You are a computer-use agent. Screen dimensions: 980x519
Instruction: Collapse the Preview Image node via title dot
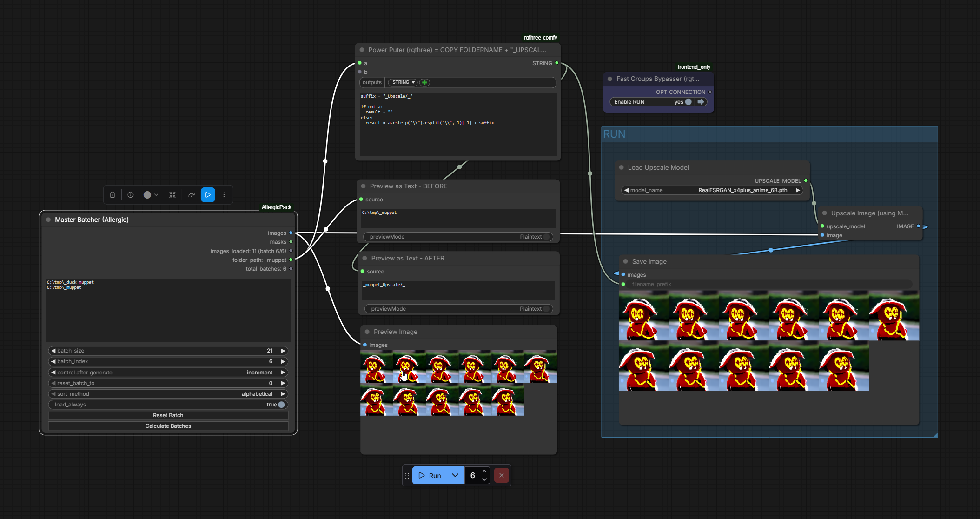coord(367,332)
